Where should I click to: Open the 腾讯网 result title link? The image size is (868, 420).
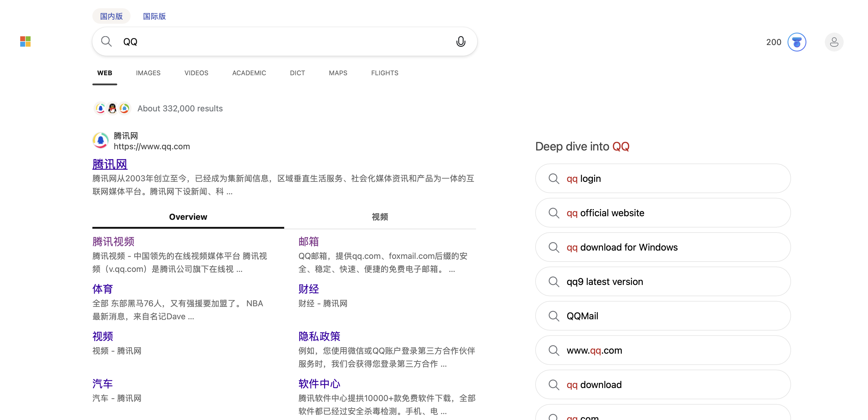(110, 164)
